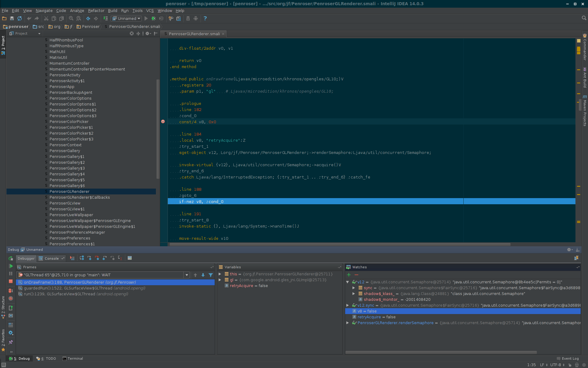This screenshot has height=368, width=588.
Task: Stop the debug session red square
Action: pyautogui.click(x=11, y=281)
